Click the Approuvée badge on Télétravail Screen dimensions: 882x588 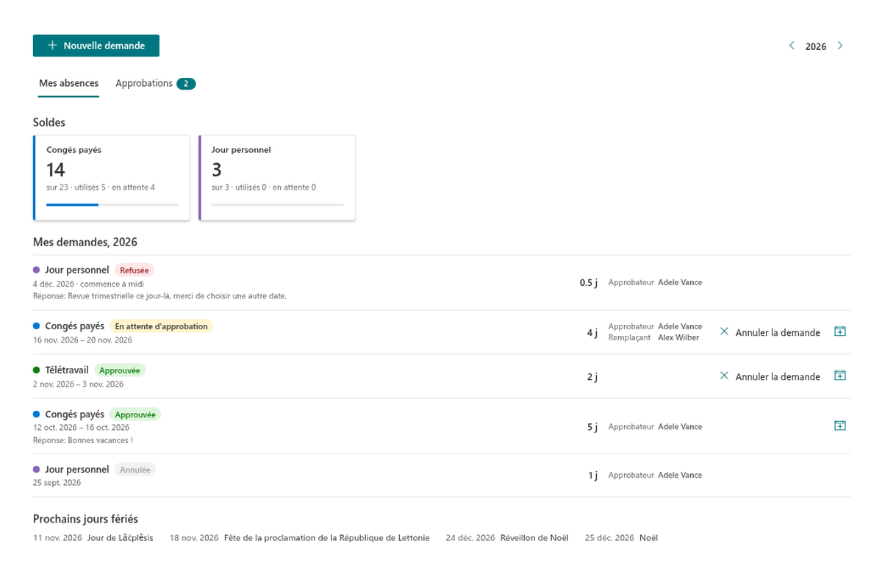120,370
